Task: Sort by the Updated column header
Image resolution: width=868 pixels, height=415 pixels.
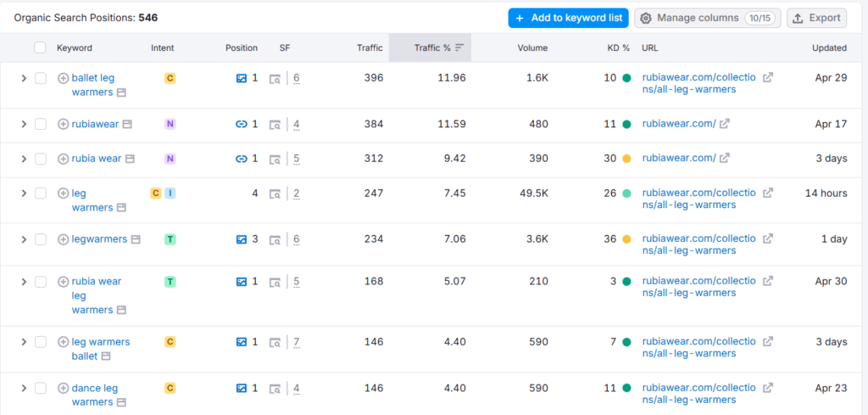Action: [829, 48]
